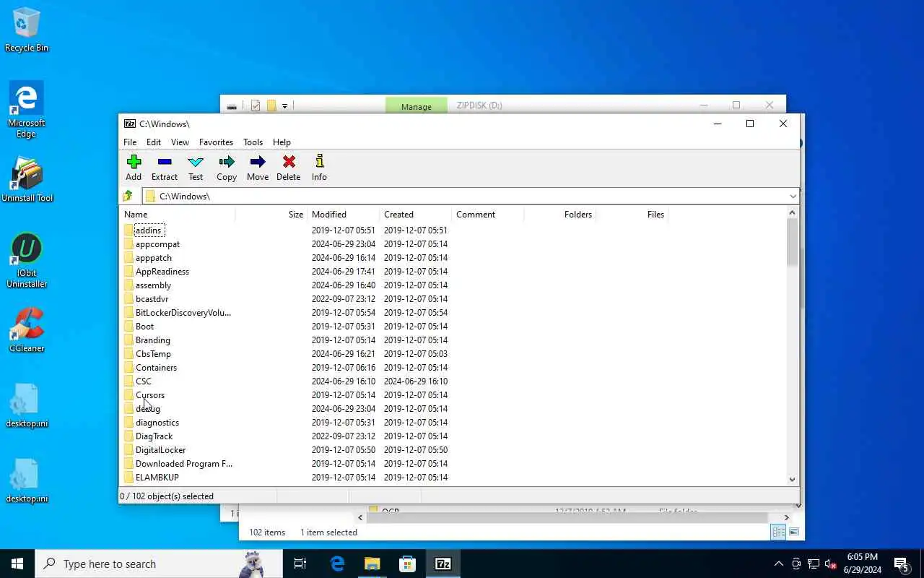
Task: Click the muted volume tray icon
Action: tap(830, 564)
